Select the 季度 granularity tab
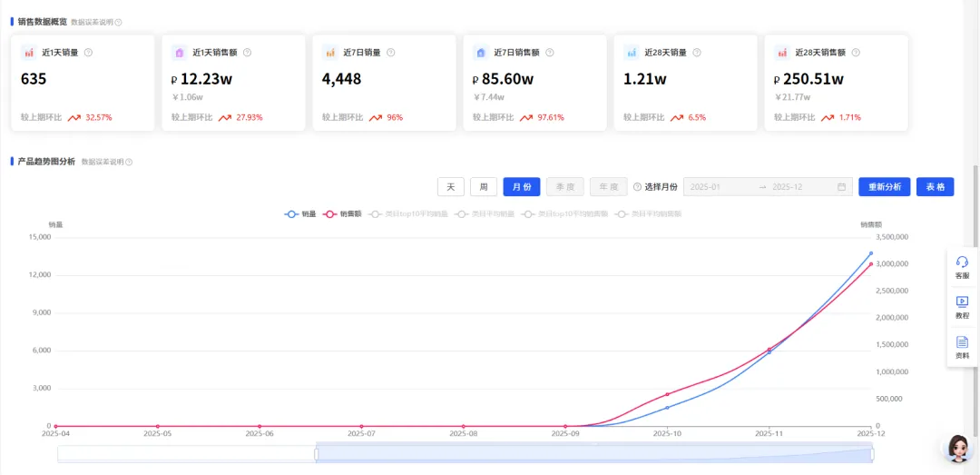 coord(565,186)
